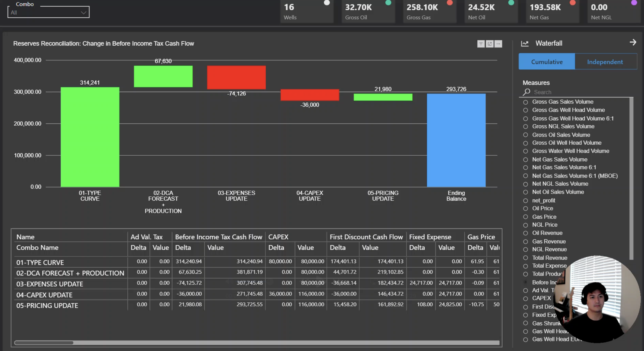Click the table horizontal scrollbar thumb
644x351 pixels.
pos(44,343)
